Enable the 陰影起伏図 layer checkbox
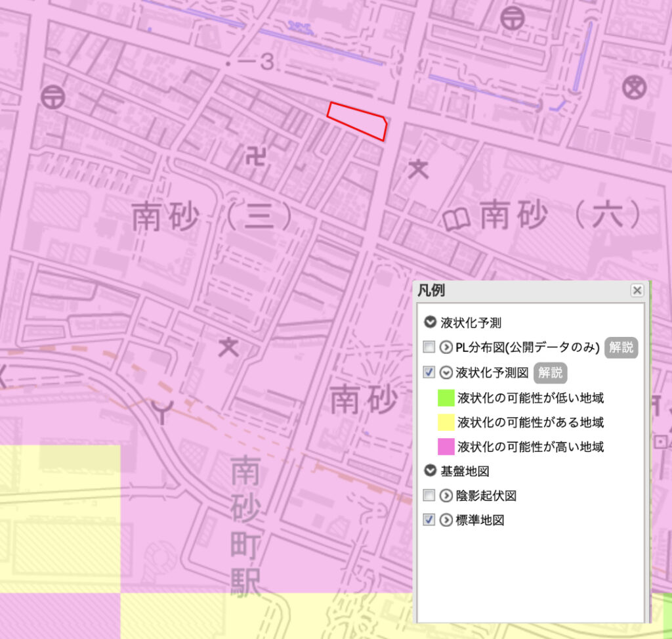Screen dimensions: 672x639 pyautogui.click(x=429, y=495)
